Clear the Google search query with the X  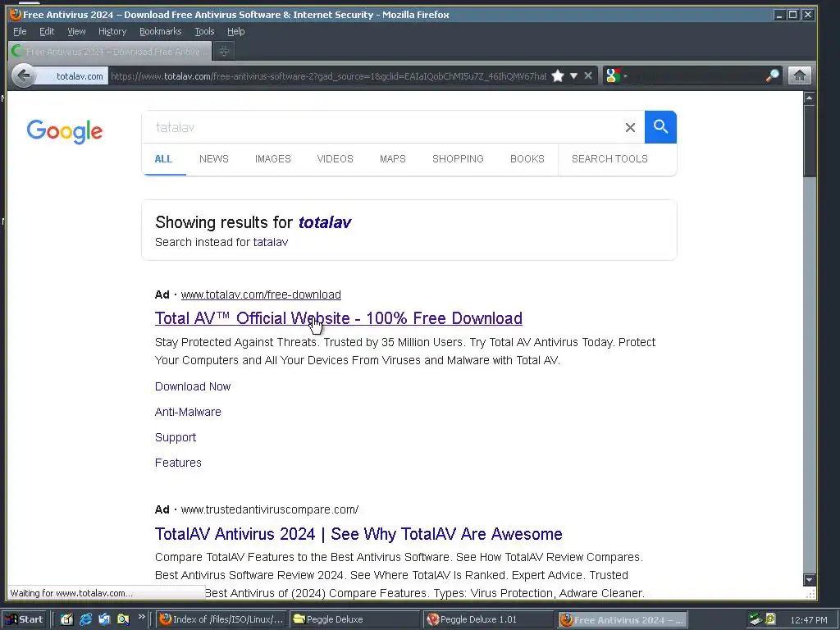coord(630,127)
